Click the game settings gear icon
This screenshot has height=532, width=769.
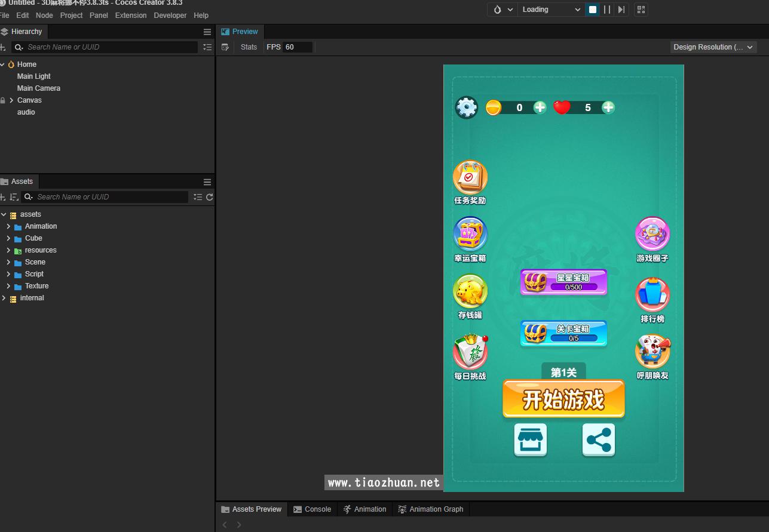coord(466,107)
